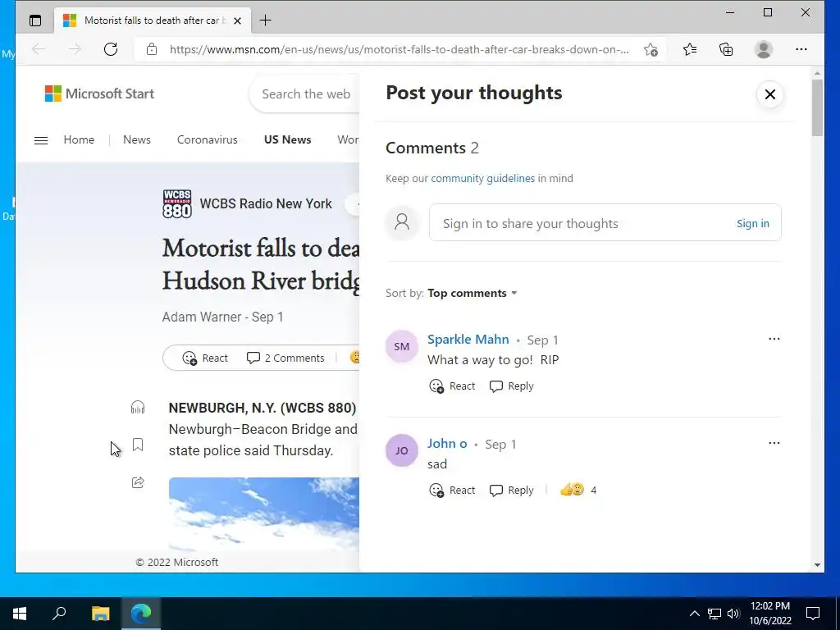View site security lock information
This screenshot has width=840, height=630.
(x=152, y=49)
